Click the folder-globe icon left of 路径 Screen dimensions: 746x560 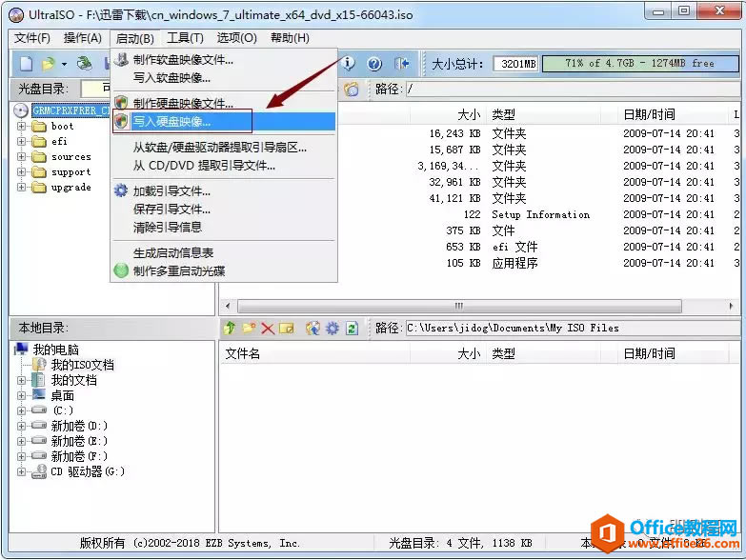coord(352,89)
